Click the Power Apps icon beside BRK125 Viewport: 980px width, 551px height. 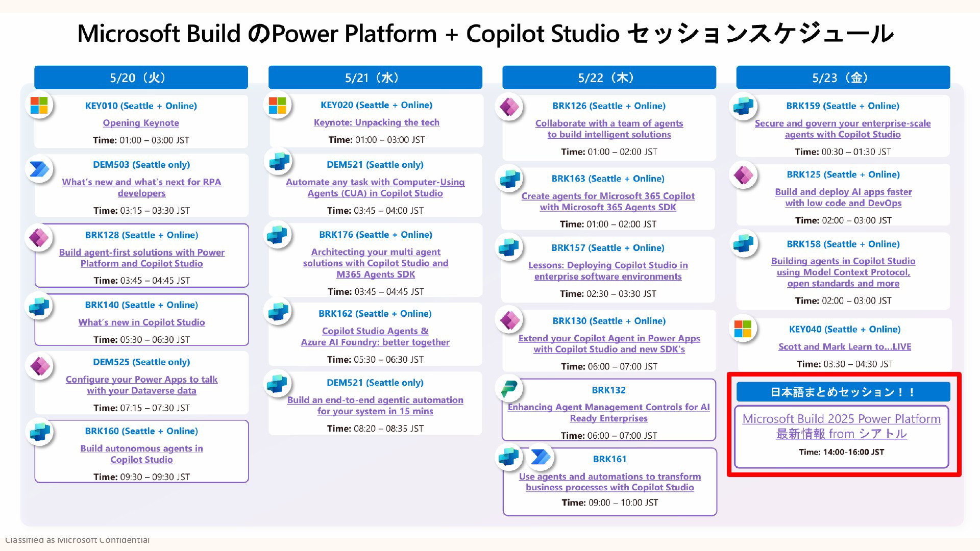click(743, 176)
